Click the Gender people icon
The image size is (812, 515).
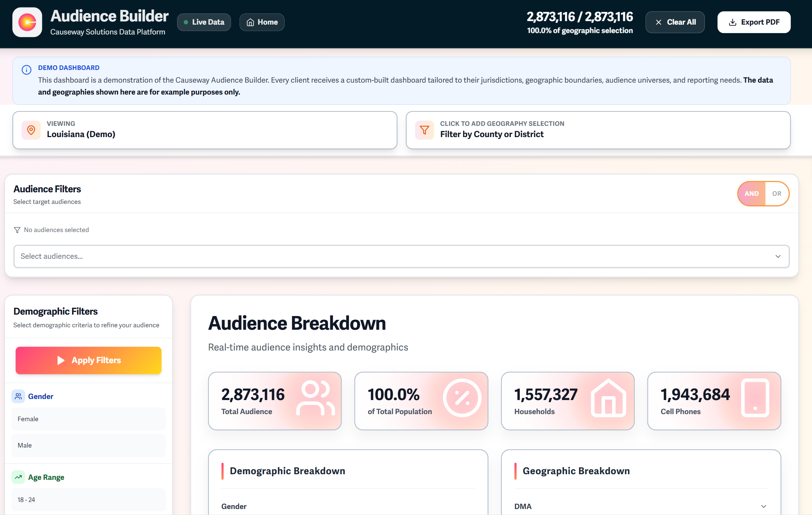pos(18,396)
